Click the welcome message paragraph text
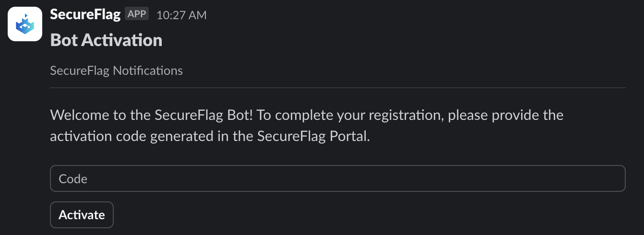The height and width of the screenshot is (235, 644). 307,126
